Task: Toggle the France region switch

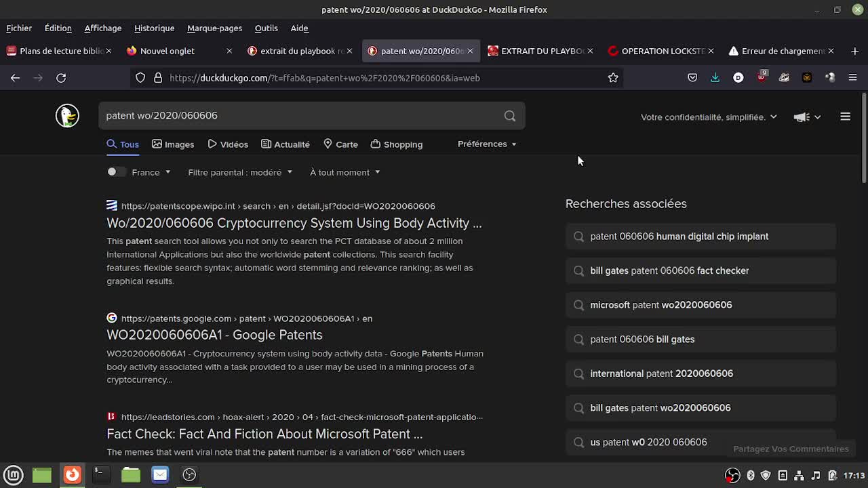Action: [117, 172]
